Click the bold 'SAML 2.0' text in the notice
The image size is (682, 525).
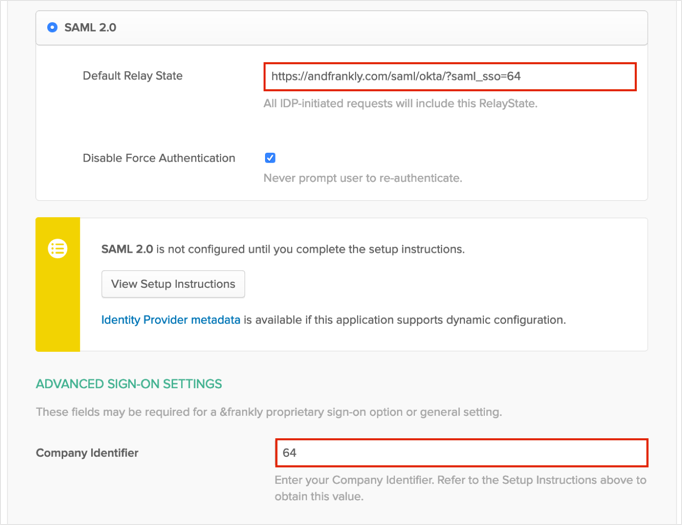121,248
